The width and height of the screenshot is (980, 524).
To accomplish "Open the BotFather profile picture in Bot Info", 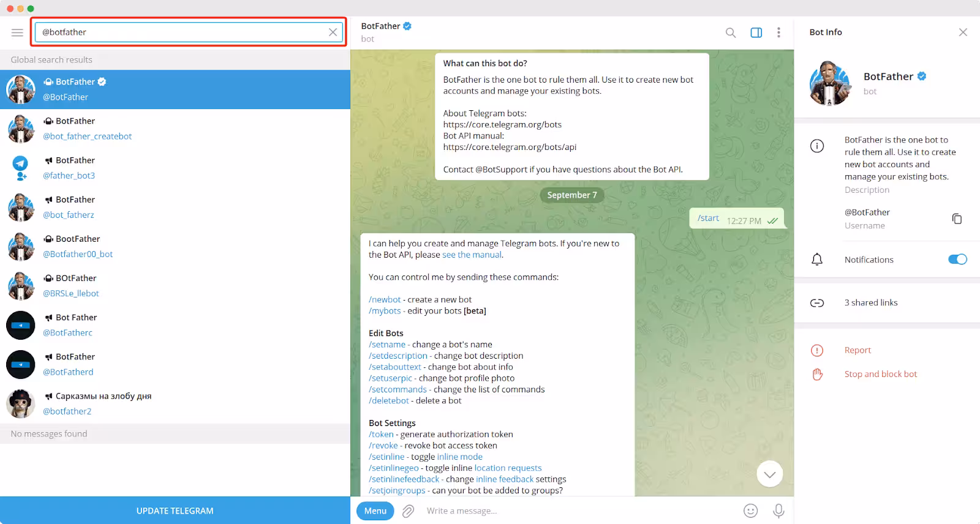I will click(x=830, y=83).
